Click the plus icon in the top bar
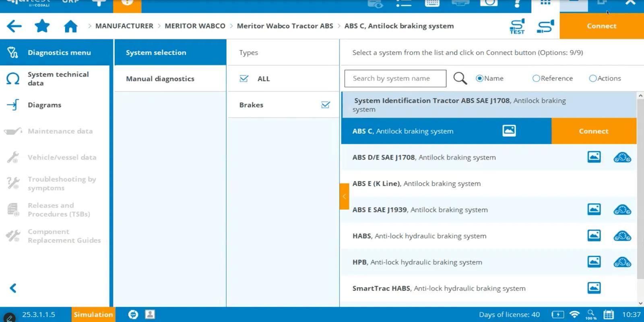The height and width of the screenshot is (322, 644). (x=99, y=3)
